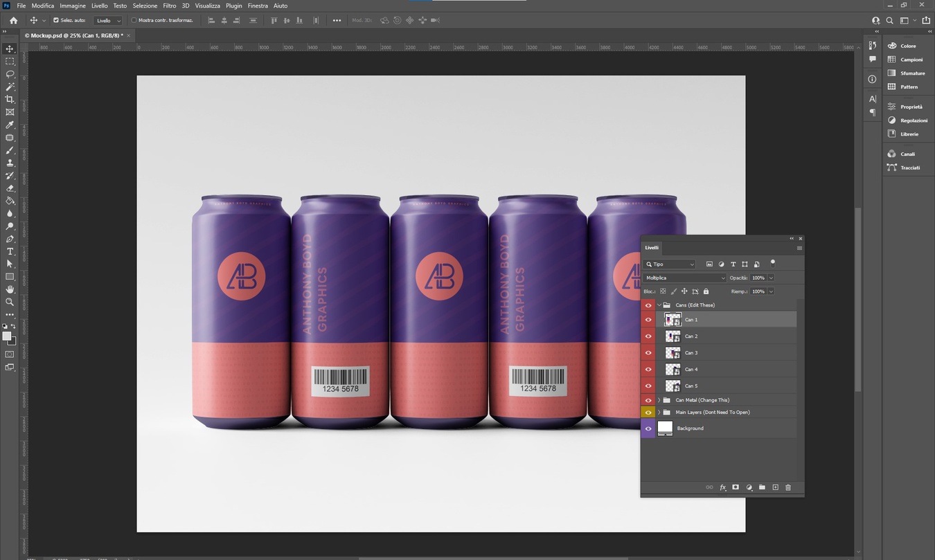Open the Moltiplica blend mode dropdown

684,278
